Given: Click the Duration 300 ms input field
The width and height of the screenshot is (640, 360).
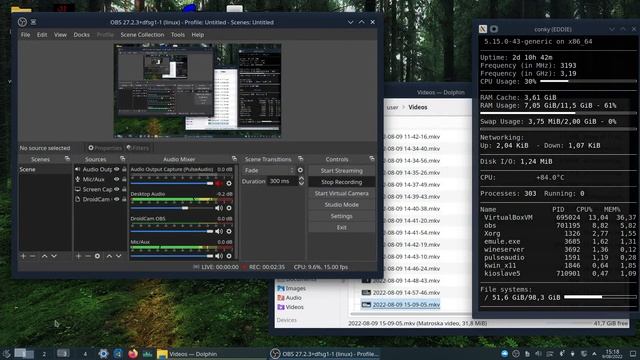Looking at the screenshot, I should (282, 181).
